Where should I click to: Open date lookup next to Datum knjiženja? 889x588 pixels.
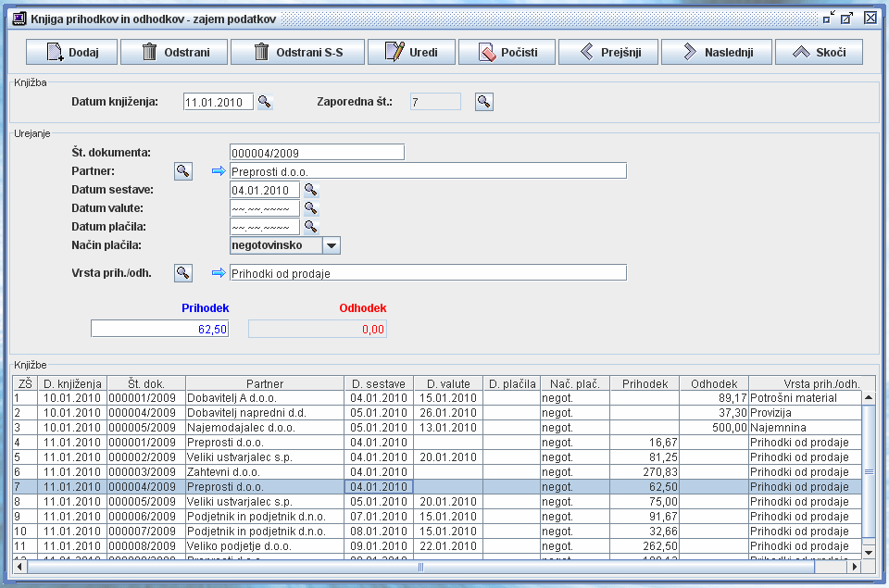pos(265,102)
